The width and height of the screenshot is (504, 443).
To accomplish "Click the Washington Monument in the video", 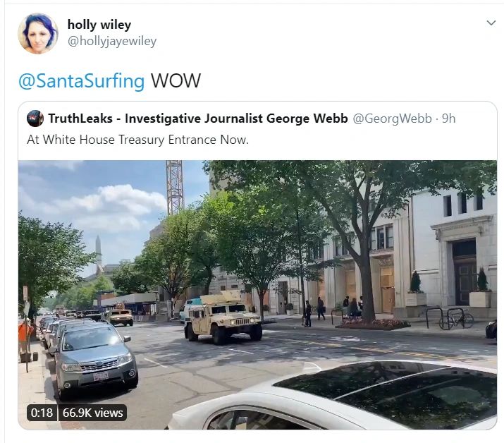I will pos(99,252).
